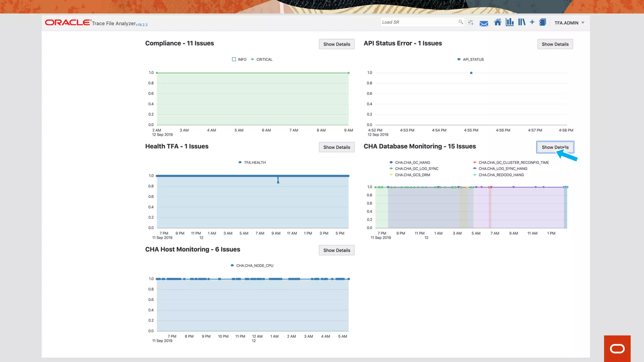The image size is (644, 362).
Task: Show Details for CHA Host Monitoring
Action: click(x=336, y=250)
